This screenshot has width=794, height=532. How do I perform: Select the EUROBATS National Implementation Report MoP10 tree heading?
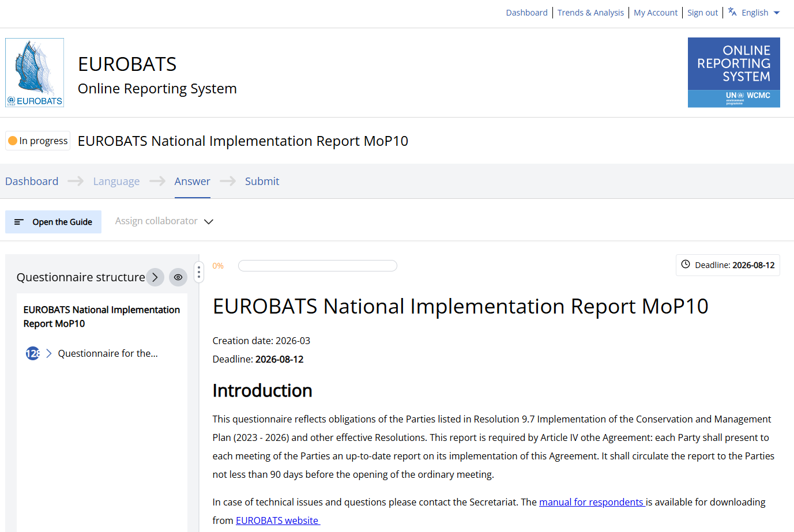coord(101,316)
